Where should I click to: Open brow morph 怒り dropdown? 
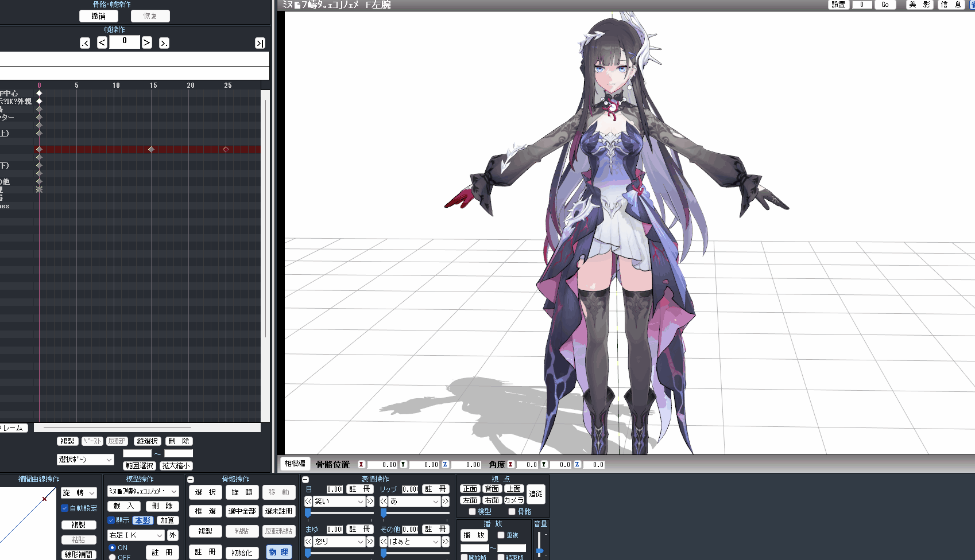coord(339,542)
